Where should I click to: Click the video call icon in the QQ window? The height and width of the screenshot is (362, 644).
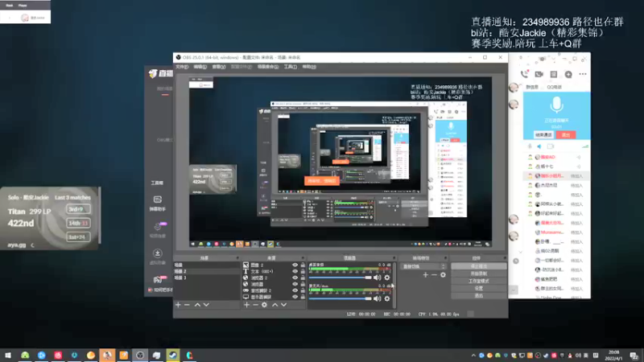539,74
